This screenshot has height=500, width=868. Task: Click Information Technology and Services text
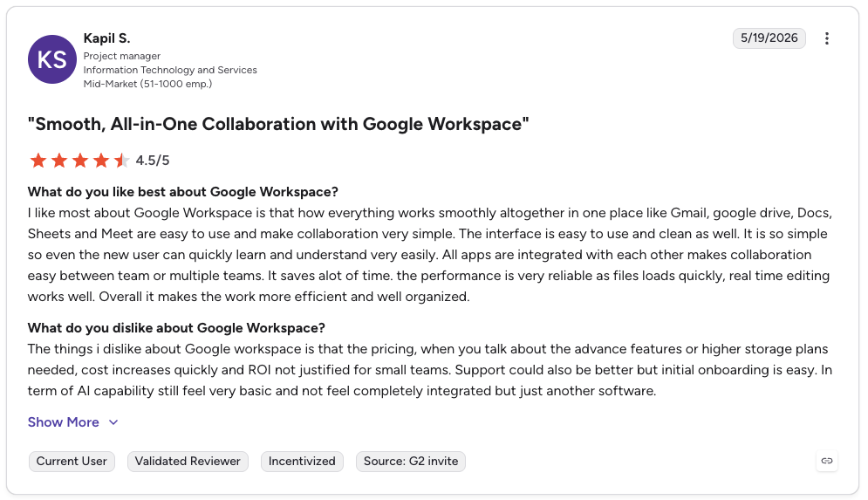tap(170, 70)
